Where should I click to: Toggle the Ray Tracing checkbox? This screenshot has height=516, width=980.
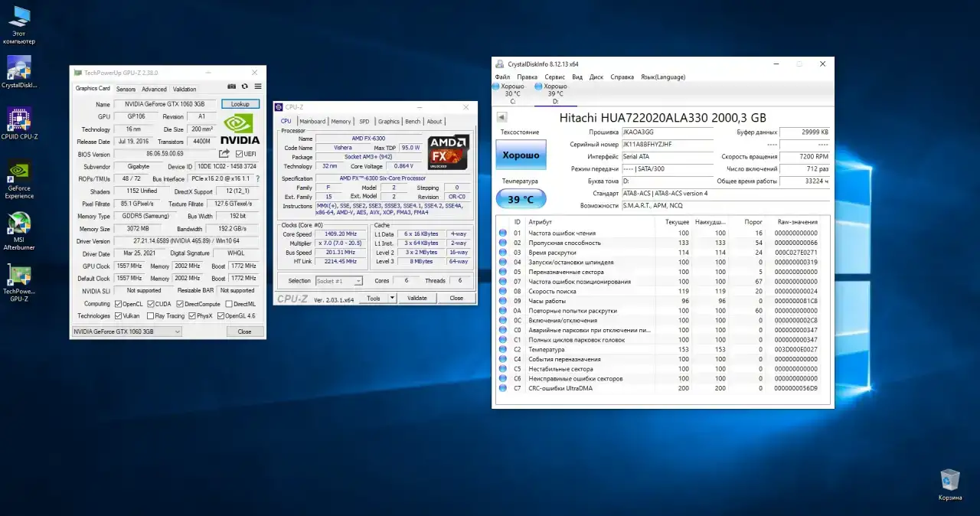(150, 315)
